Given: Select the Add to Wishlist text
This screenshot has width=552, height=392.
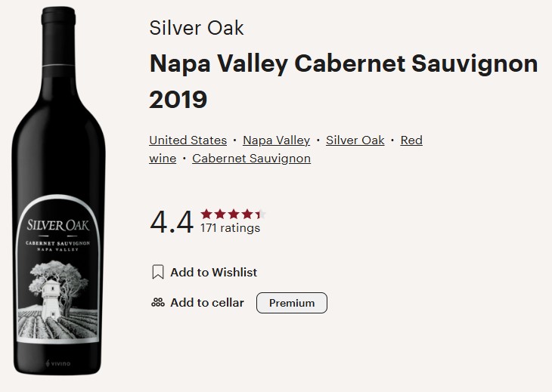Looking at the screenshot, I should 213,272.
